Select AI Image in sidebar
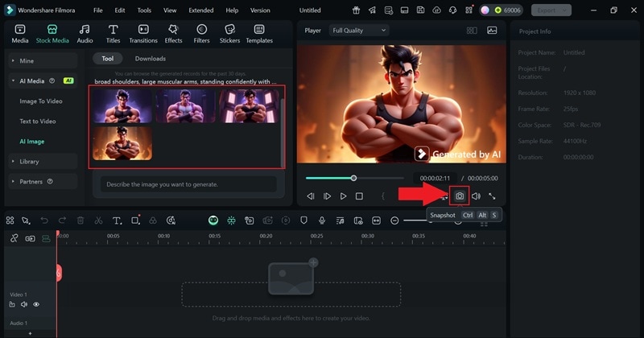 pos(31,142)
